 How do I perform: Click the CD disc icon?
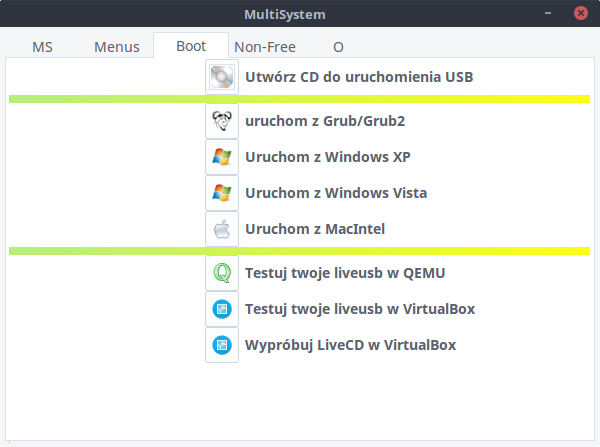[x=222, y=77]
